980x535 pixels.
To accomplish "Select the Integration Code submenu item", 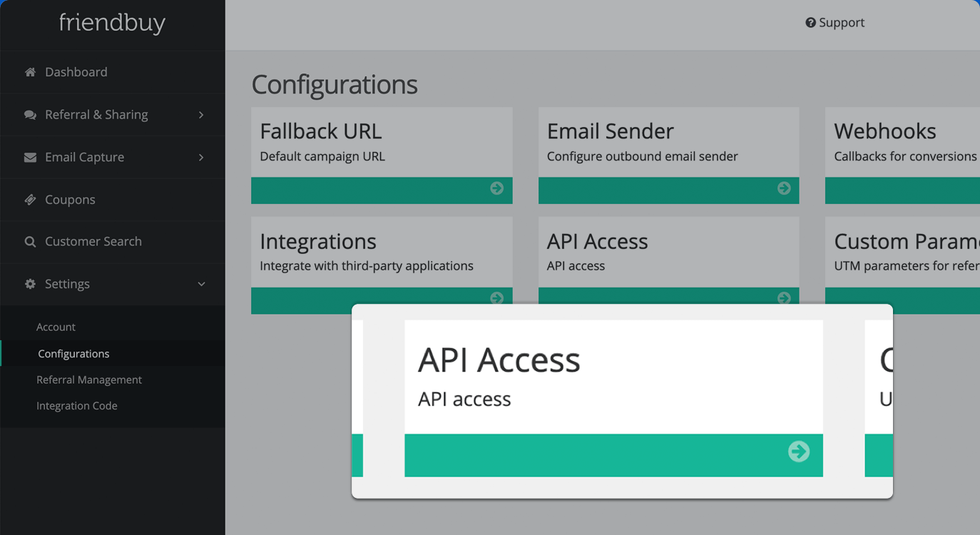I will [77, 406].
